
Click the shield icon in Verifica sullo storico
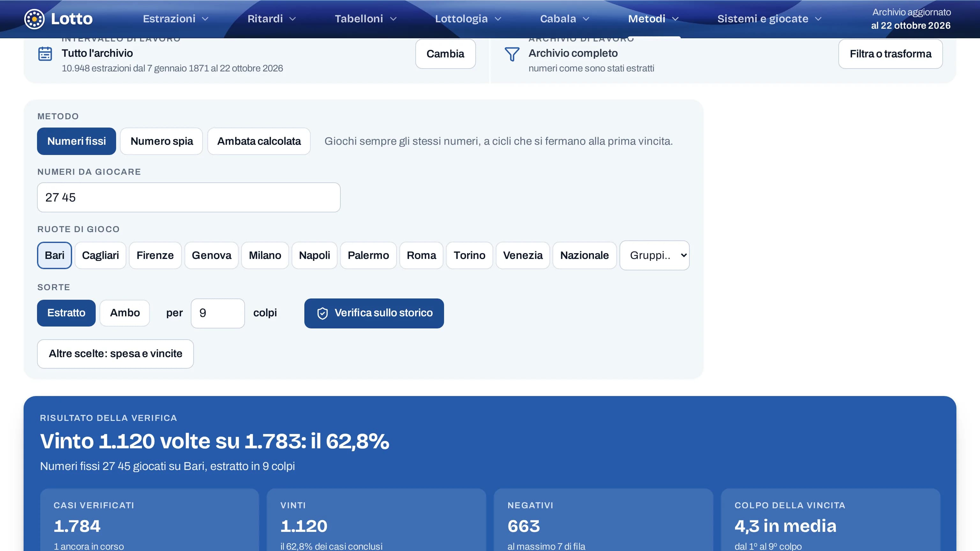pos(322,313)
